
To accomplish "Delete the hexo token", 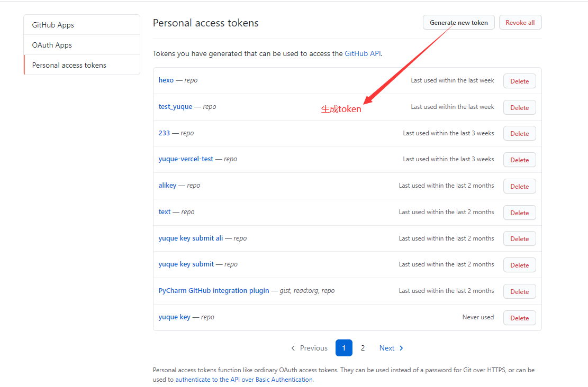I will pyautogui.click(x=519, y=81).
